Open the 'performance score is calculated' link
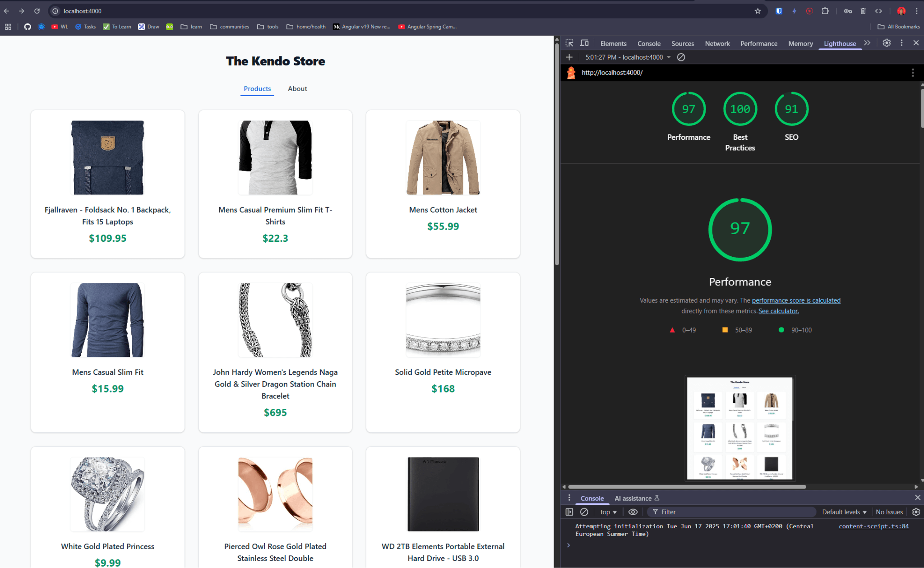Screen dimensions: 924x568 (x=796, y=300)
